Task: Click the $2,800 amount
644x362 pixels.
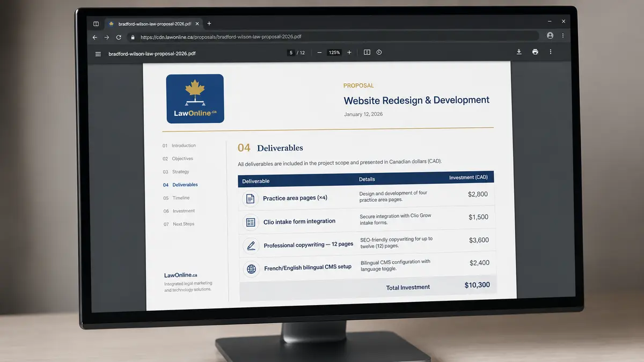Action: tap(478, 194)
